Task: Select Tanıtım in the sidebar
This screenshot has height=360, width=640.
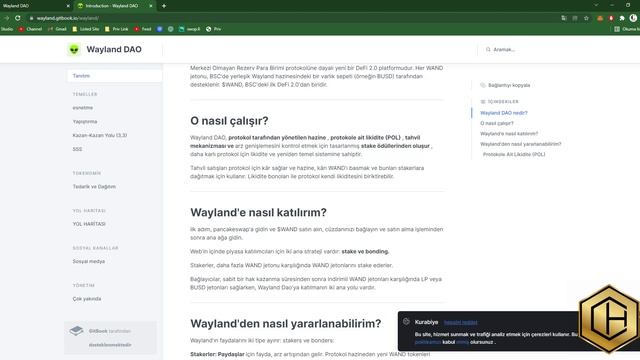Action: [x=114, y=76]
